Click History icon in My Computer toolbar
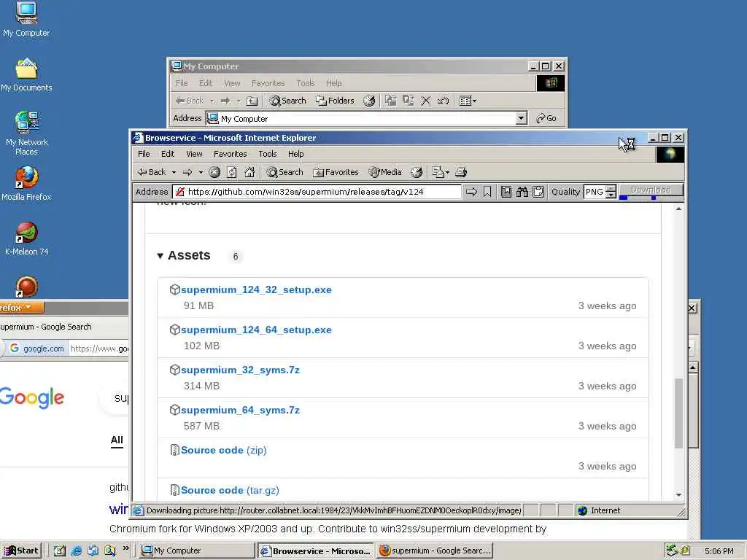The height and width of the screenshot is (560, 747). click(369, 101)
